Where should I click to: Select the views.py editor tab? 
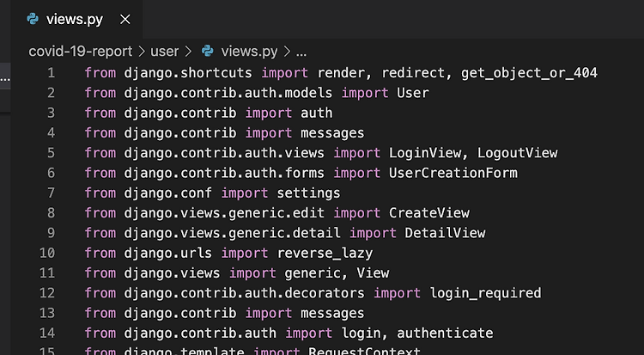76,19
